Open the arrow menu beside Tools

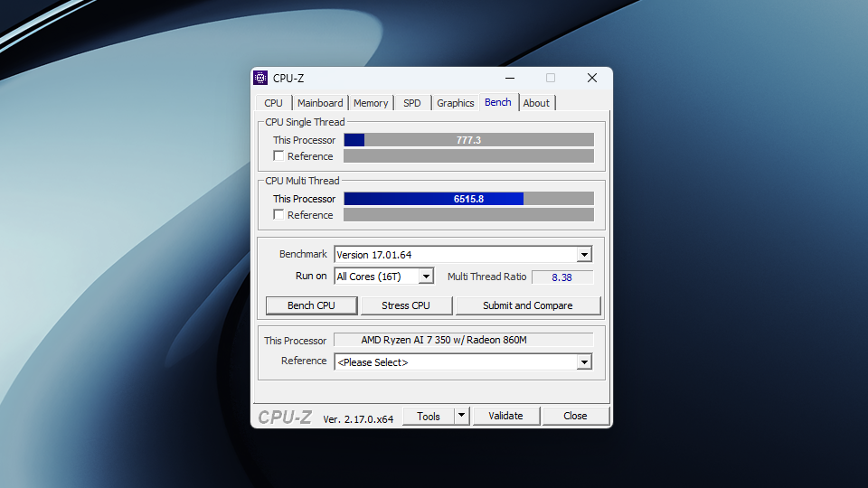coord(461,416)
